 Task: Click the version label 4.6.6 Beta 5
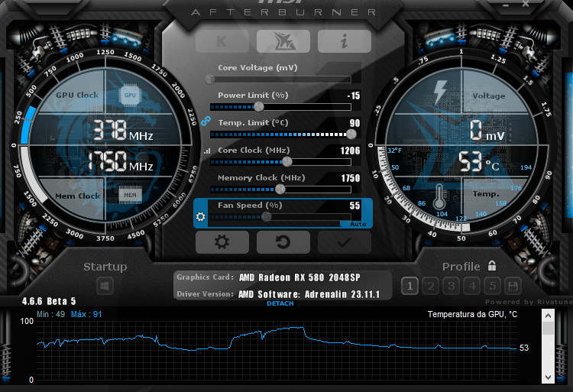click(x=49, y=301)
